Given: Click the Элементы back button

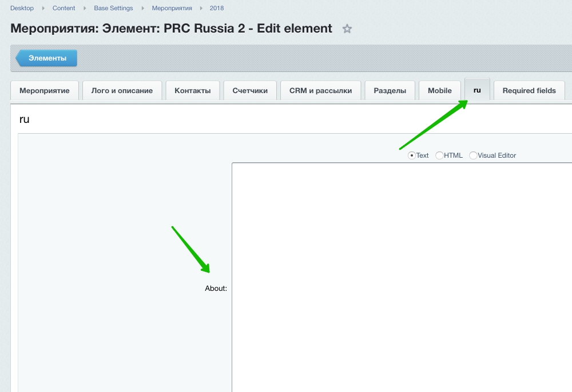Looking at the screenshot, I should point(47,58).
